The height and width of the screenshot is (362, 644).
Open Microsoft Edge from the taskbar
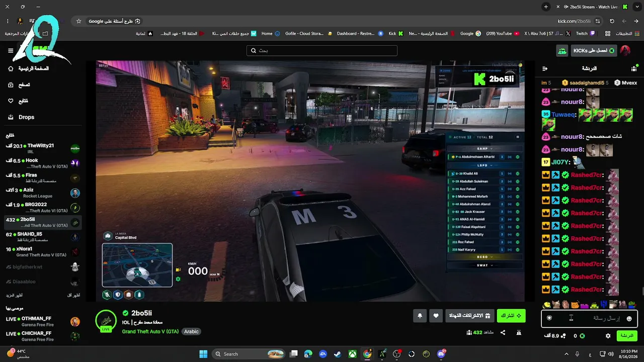(308, 354)
